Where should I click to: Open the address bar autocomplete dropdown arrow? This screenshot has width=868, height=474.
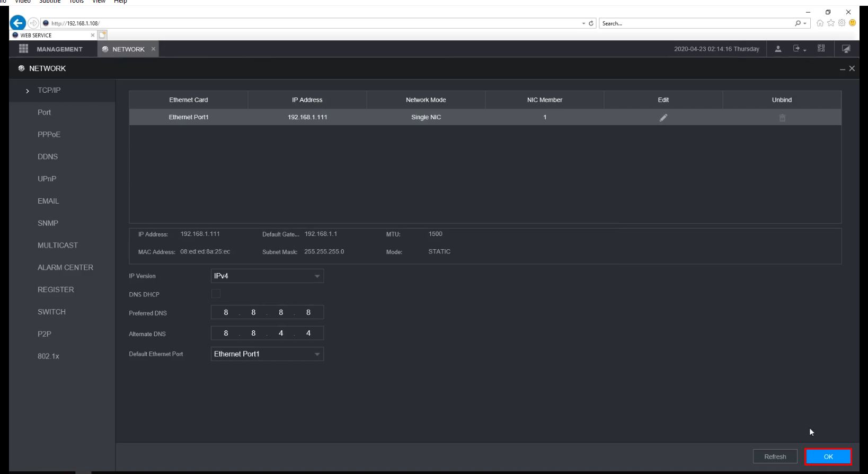[583, 23]
